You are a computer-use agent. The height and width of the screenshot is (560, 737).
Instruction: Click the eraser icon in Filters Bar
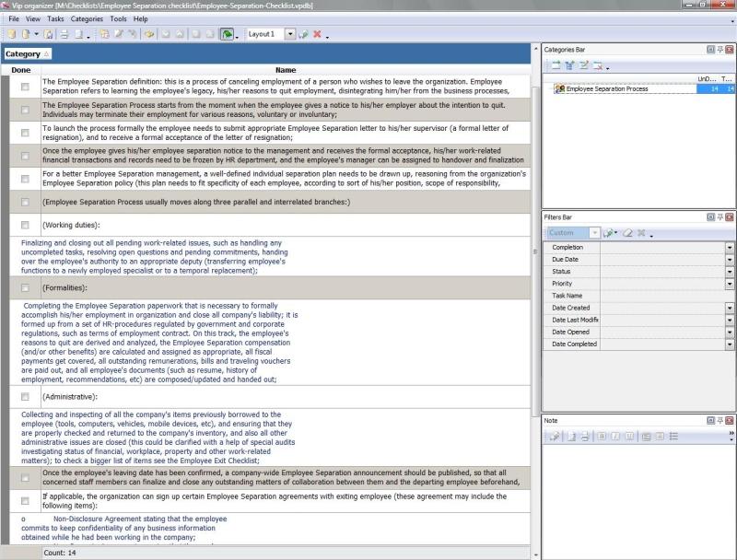626,233
